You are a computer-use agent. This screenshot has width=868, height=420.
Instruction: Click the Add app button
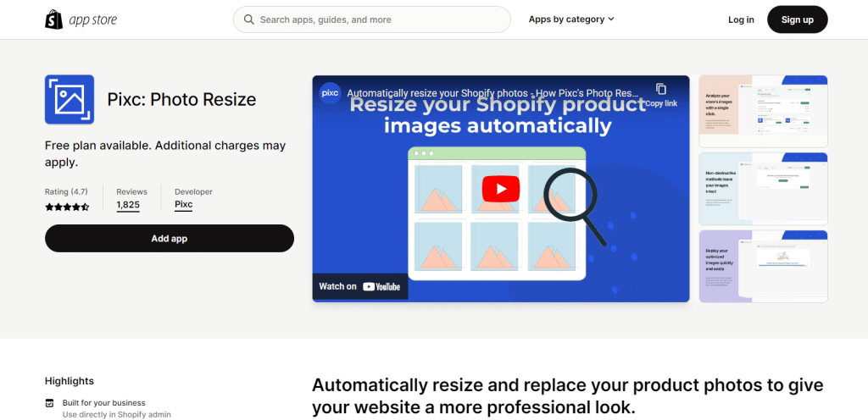(170, 239)
